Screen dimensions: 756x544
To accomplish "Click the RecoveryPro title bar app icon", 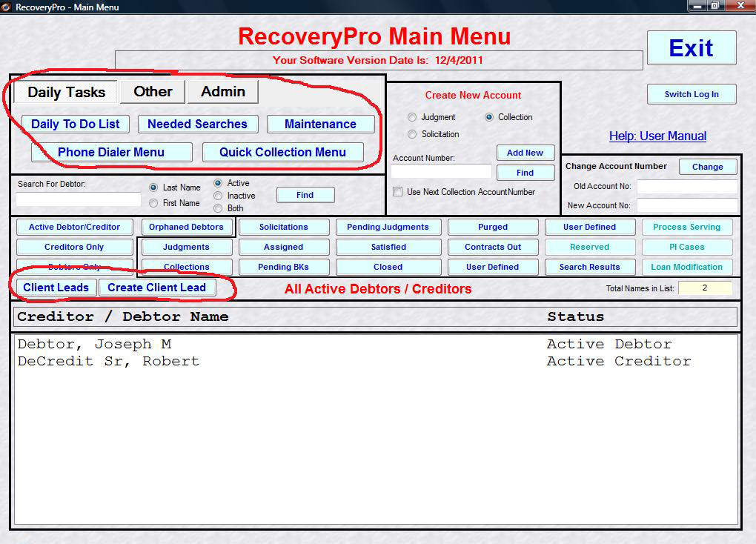I will click(6, 7).
